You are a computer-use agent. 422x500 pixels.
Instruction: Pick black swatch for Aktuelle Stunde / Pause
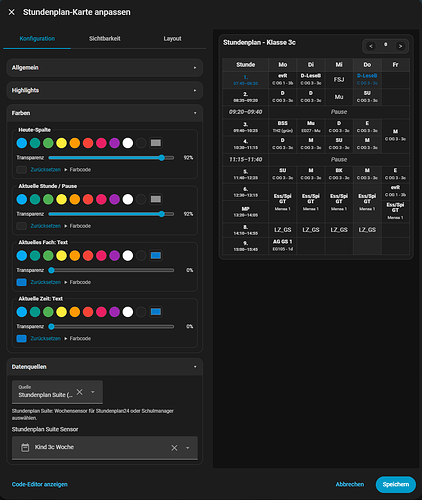click(x=141, y=199)
